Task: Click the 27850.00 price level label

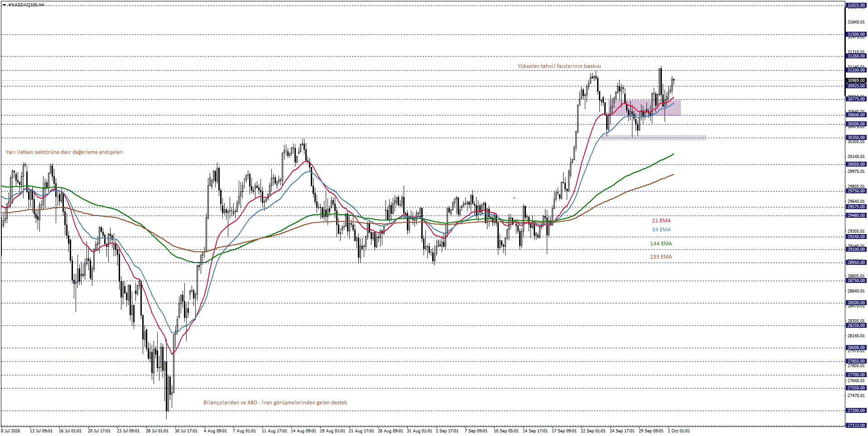Action: (x=856, y=361)
